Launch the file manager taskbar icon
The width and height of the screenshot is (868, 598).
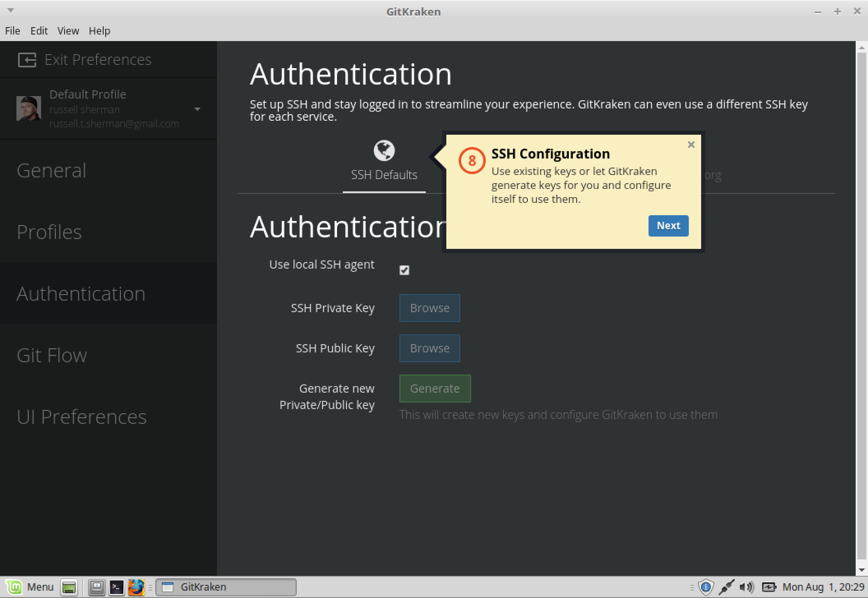(x=97, y=587)
